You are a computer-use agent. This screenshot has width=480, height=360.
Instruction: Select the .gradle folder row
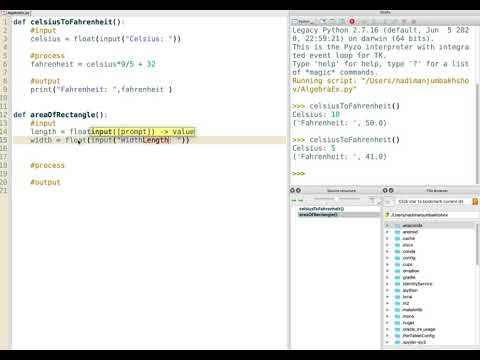(x=429, y=278)
